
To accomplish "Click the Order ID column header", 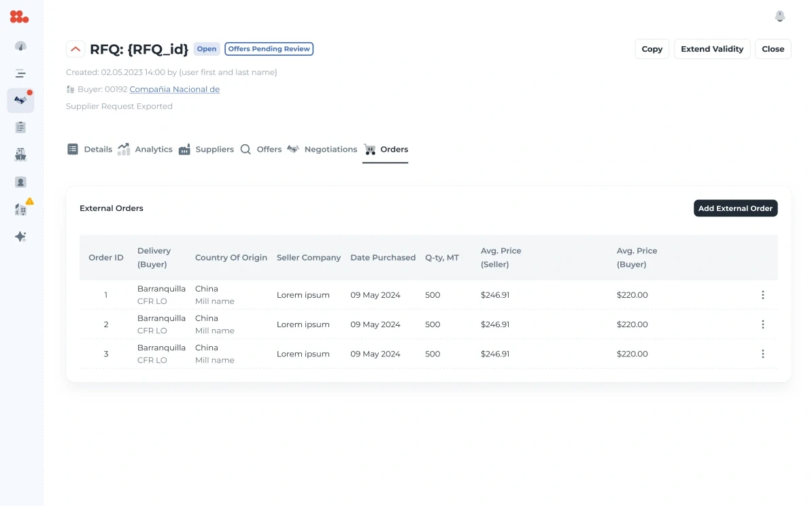I will pyautogui.click(x=106, y=258).
